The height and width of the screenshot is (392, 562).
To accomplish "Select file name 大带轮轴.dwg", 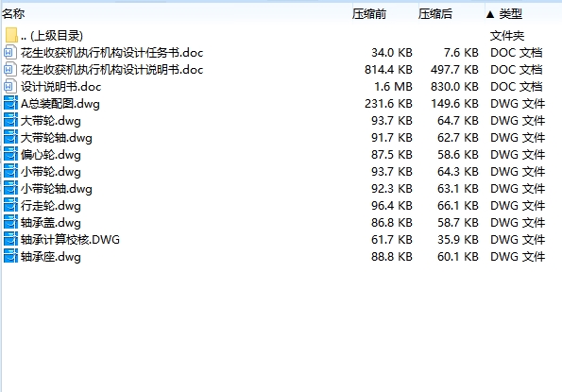I will (57, 138).
